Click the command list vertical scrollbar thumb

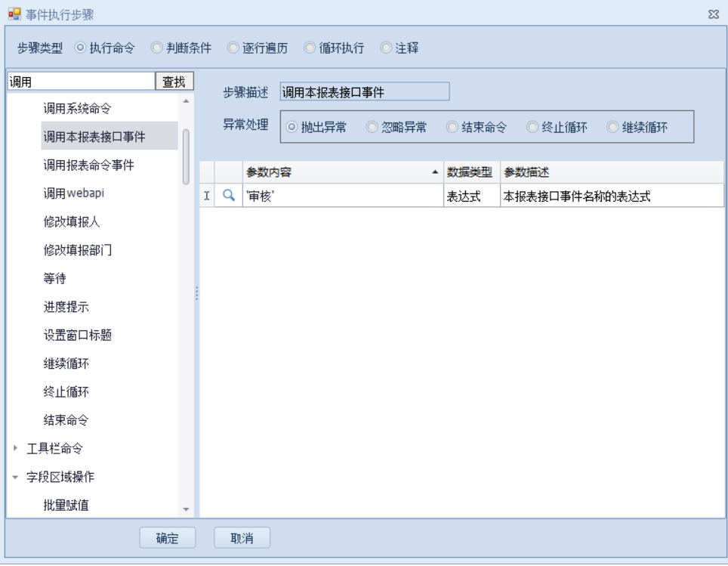(x=186, y=156)
